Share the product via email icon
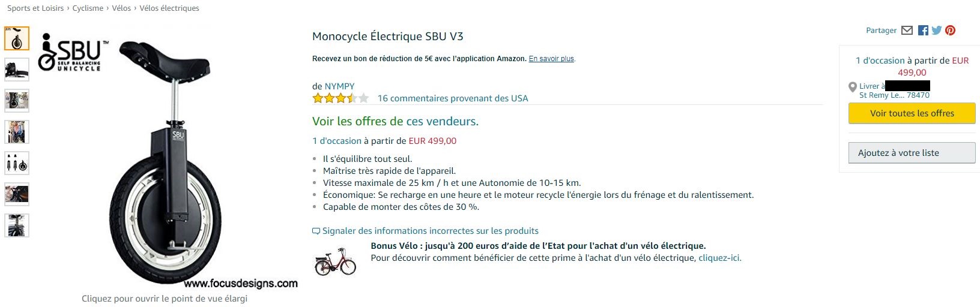The height and width of the screenshot is (307, 980). 907,31
